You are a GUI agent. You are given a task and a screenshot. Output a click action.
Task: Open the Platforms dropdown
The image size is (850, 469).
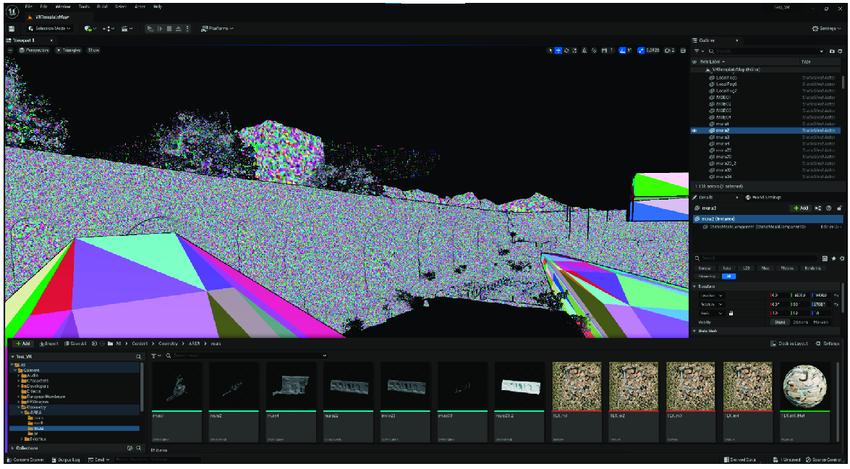[x=217, y=28]
